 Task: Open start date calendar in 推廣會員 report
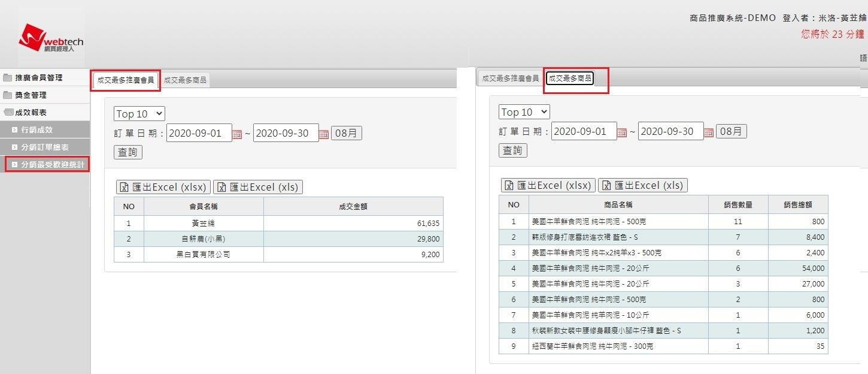[x=237, y=134]
